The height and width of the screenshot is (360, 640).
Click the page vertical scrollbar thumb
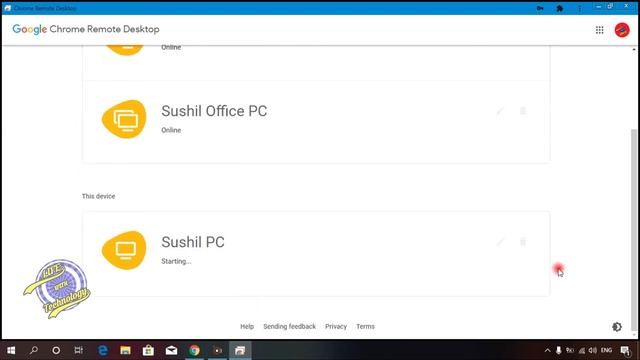(633, 229)
